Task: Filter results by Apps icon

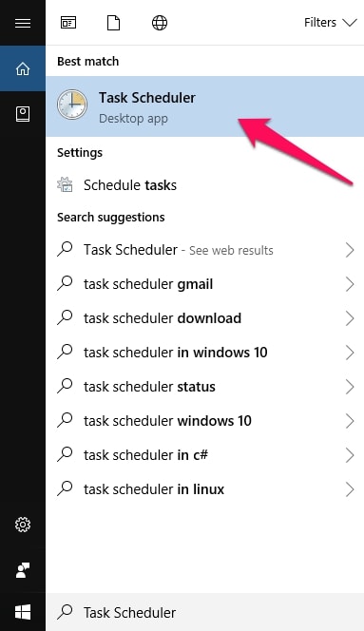Action: tap(68, 23)
